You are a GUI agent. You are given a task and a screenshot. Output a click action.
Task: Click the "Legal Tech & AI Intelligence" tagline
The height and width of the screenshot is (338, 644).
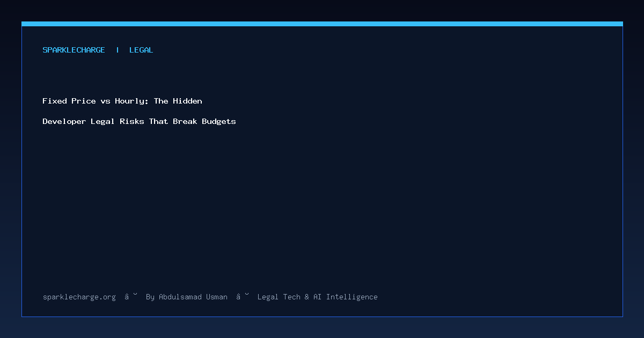tap(318, 297)
